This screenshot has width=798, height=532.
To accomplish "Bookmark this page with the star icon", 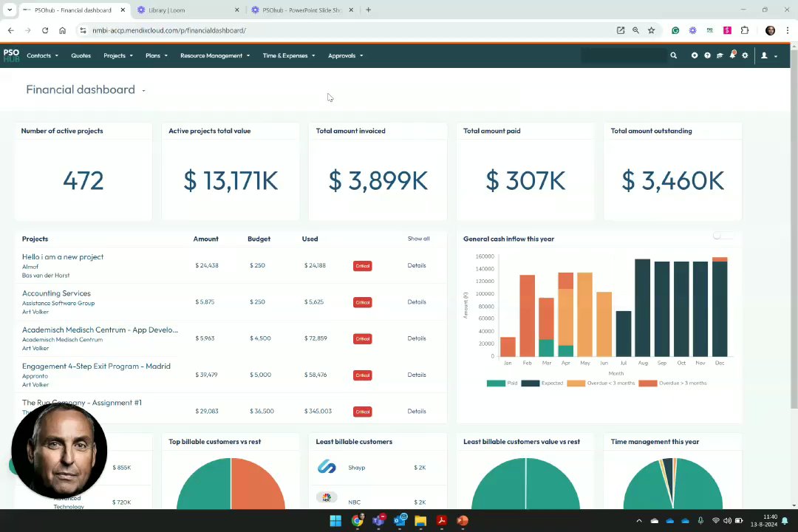I will coord(651,30).
